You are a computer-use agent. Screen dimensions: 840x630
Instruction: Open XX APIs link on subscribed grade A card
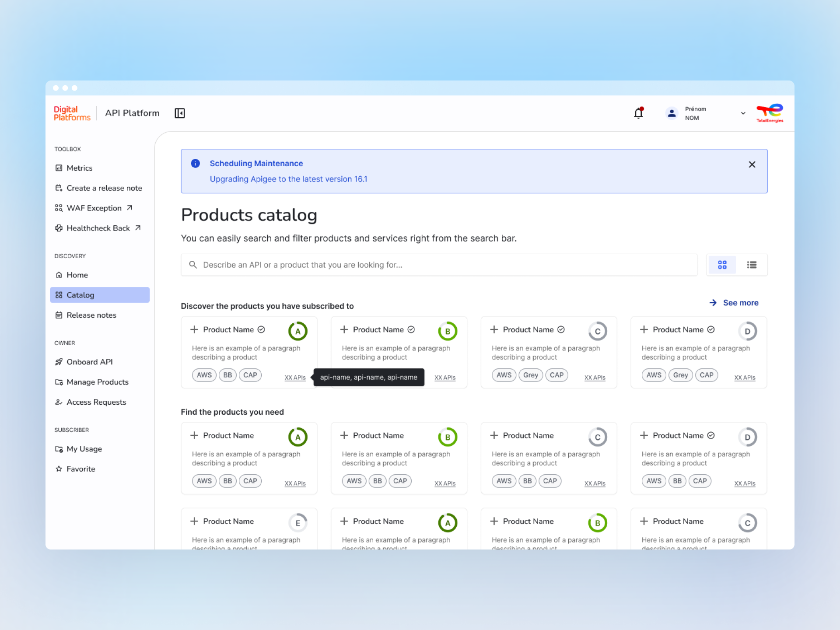tap(295, 378)
